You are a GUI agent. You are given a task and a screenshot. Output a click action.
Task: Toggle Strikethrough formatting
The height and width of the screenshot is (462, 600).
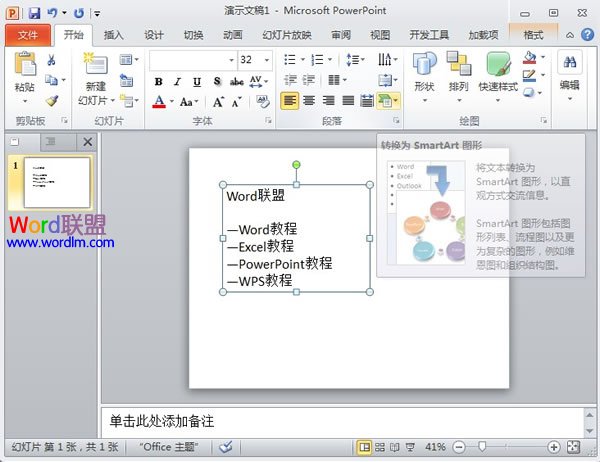click(236, 82)
